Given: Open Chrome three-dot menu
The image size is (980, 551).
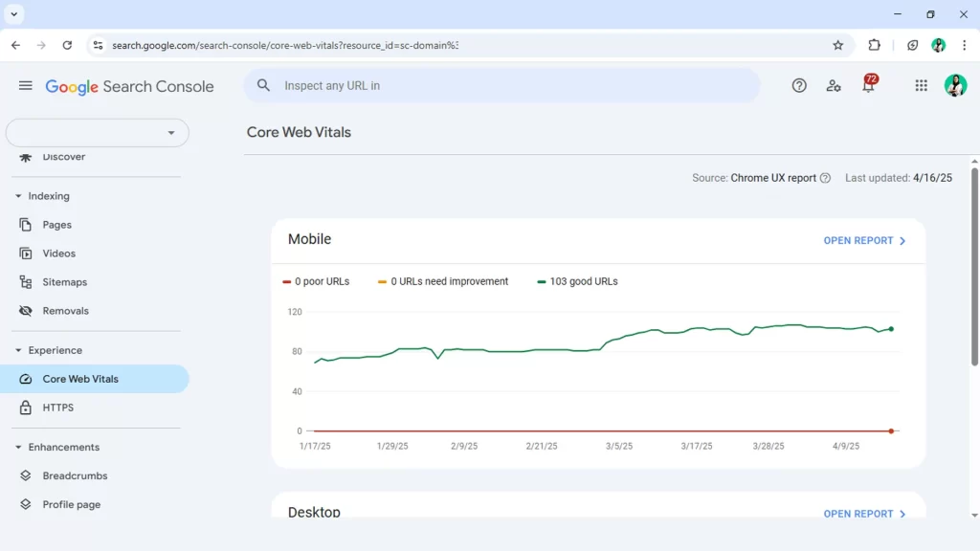Looking at the screenshot, I should pos(965,45).
